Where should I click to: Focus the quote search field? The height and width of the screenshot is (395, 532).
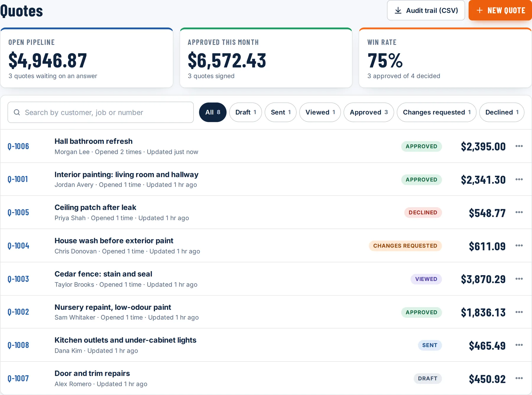(x=100, y=112)
